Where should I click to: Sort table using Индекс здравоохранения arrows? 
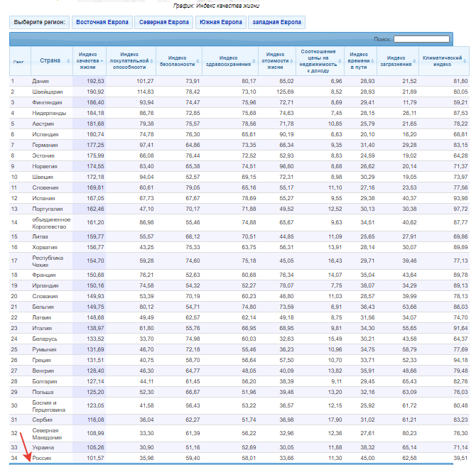pos(253,61)
